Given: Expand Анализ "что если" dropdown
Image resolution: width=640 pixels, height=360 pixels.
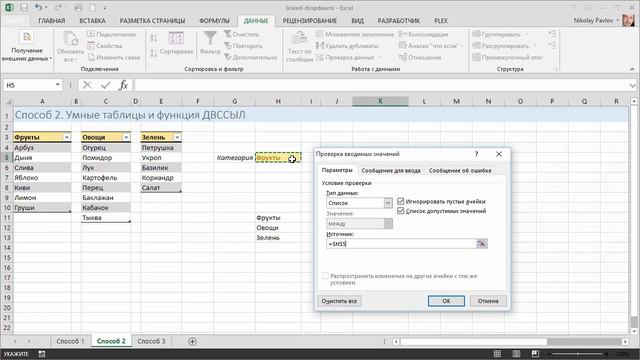Looking at the screenshot, I should [462, 46].
